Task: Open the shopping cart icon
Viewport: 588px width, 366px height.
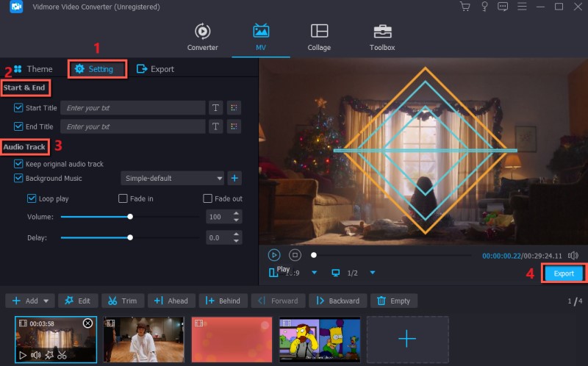Action: click(x=465, y=7)
